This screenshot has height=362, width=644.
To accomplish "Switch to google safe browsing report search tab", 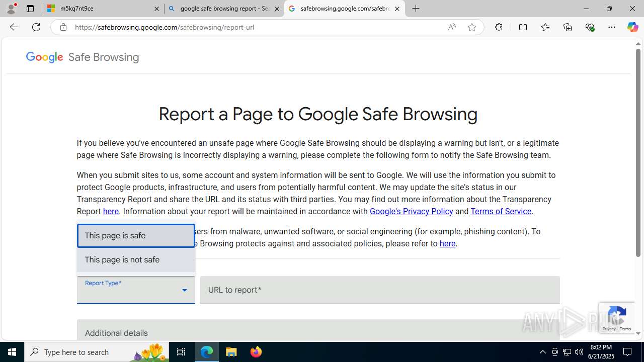I will coord(224,9).
